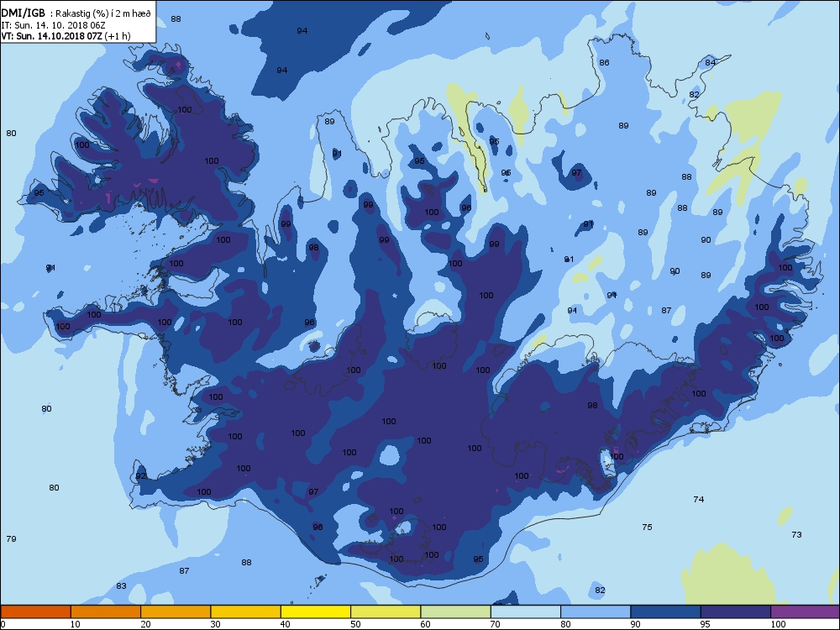This screenshot has width=840, height=630.
Task: Click the medium blue 80–90 legend swatch
Action: 596,612
